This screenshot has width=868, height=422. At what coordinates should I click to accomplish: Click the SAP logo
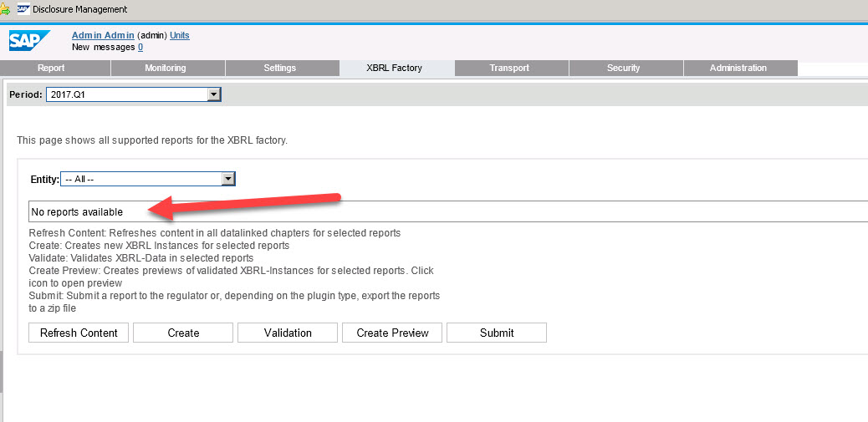click(29, 41)
